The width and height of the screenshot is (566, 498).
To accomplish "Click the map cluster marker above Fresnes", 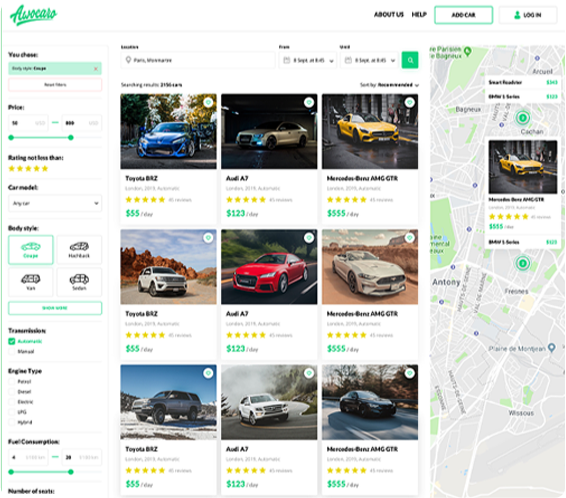I will pyautogui.click(x=522, y=263).
